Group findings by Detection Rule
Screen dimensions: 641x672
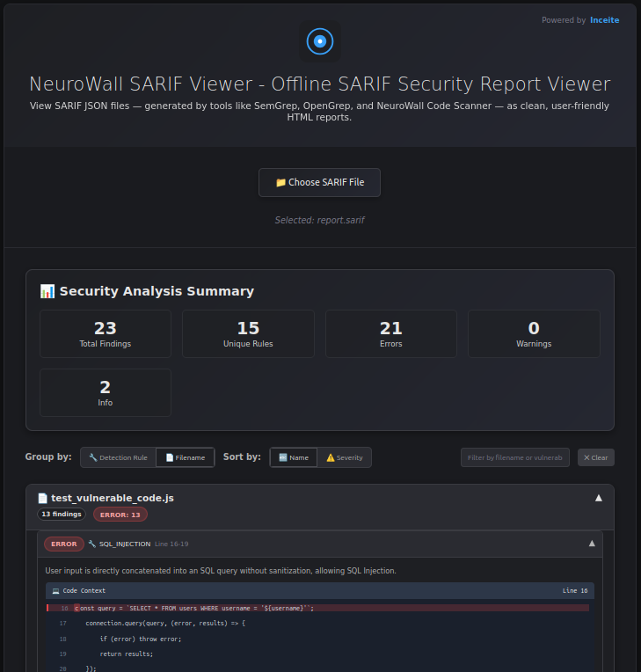pyautogui.click(x=118, y=457)
